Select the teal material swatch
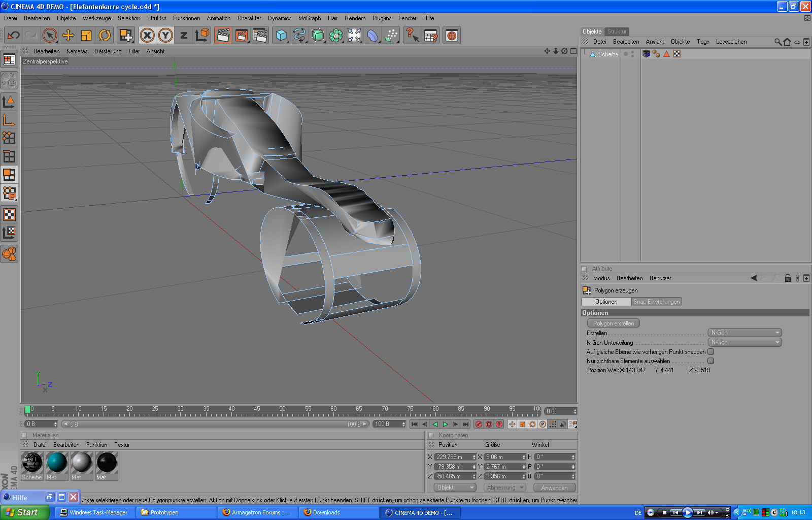 (57, 463)
